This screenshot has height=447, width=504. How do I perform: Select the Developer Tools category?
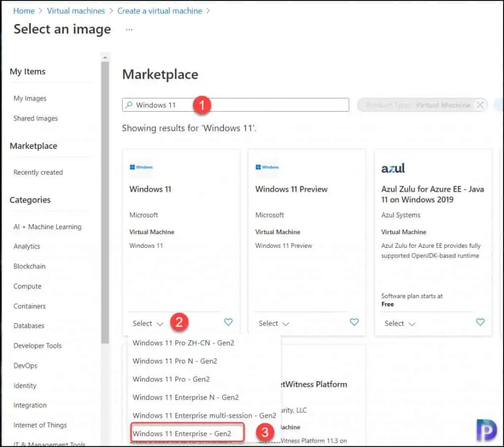pyautogui.click(x=37, y=346)
